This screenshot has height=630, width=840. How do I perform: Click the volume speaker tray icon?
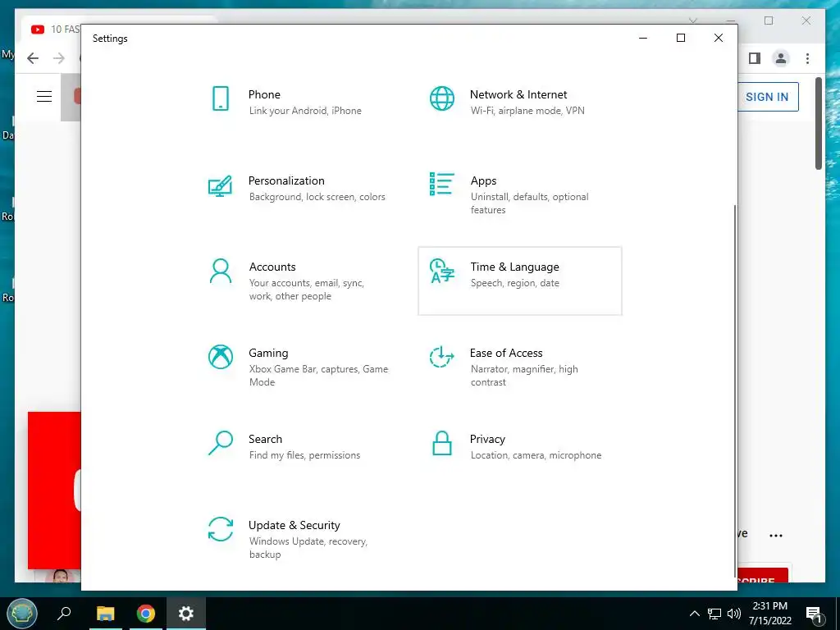pos(734,614)
